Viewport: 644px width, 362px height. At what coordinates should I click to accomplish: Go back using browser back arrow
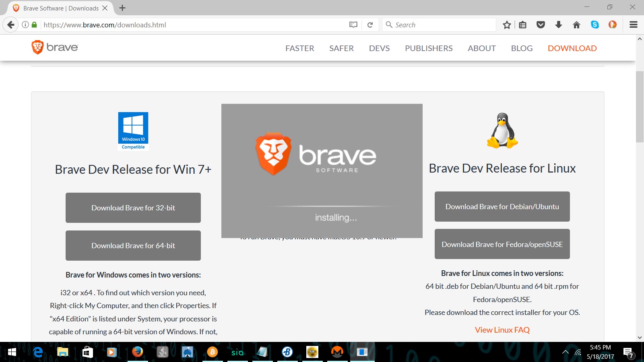click(11, 25)
